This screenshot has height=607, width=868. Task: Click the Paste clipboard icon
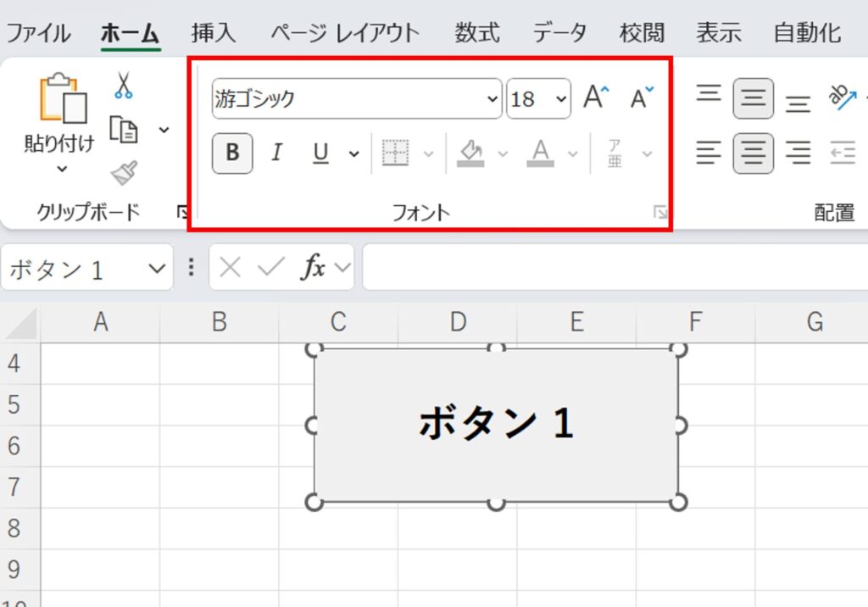[x=63, y=97]
